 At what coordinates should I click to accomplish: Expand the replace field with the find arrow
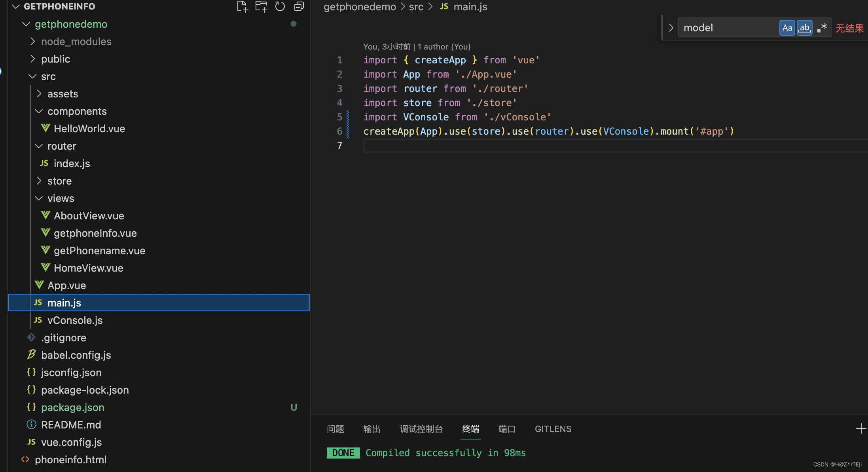pyautogui.click(x=671, y=28)
